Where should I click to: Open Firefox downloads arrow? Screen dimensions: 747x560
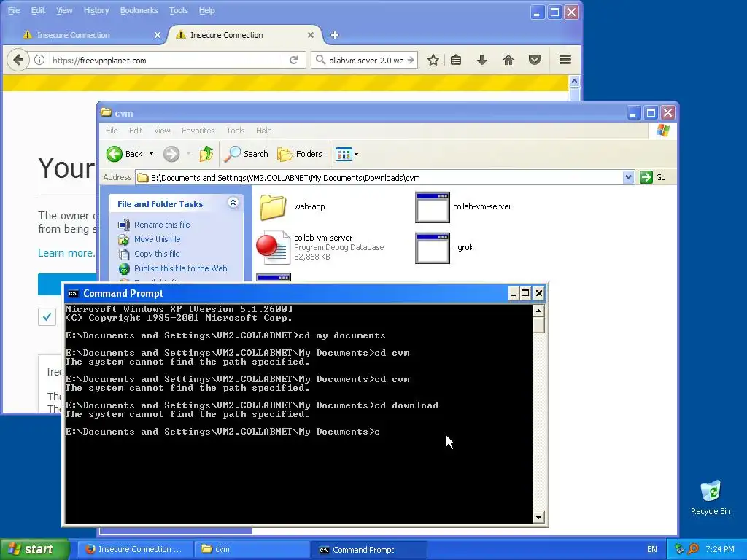(x=481, y=60)
